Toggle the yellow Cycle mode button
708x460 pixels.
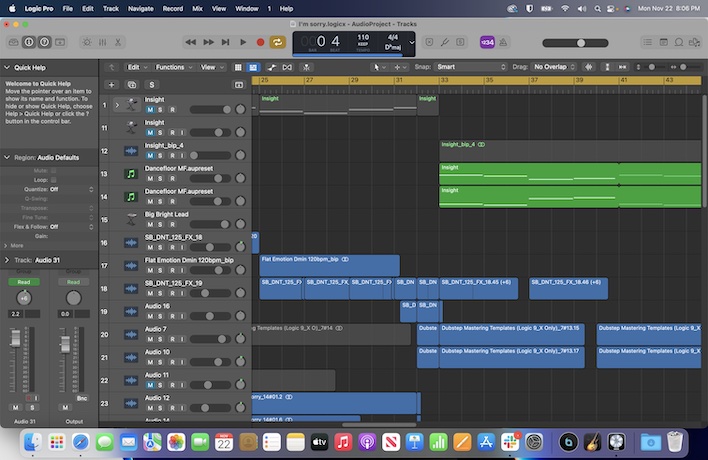tap(277, 42)
